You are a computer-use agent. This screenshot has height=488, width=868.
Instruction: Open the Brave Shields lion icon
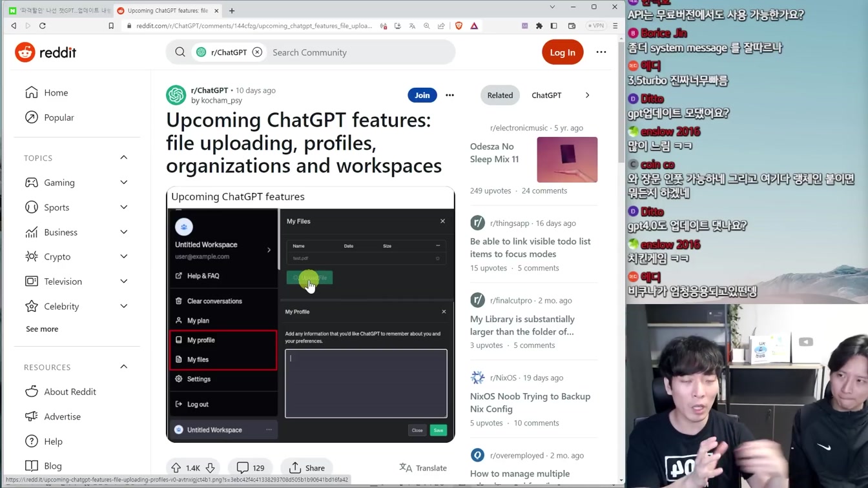(x=459, y=26)
